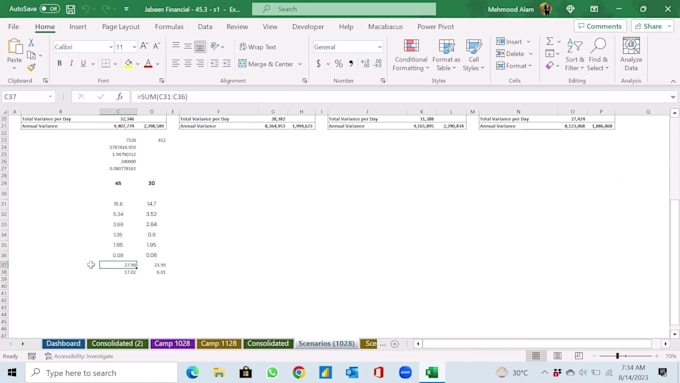Open Google Chrome from taskbar
Screen dimensions: 680x383
tap(298, 373)
